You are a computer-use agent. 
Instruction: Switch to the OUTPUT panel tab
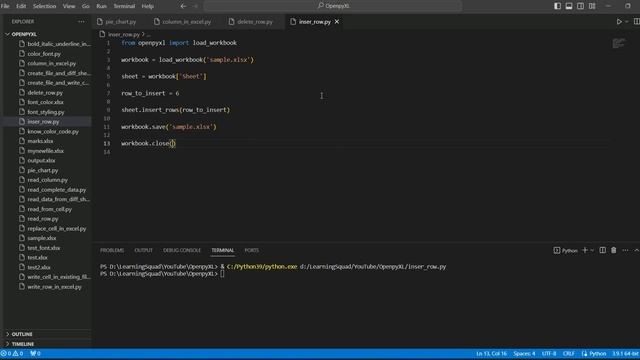point(143,250)
